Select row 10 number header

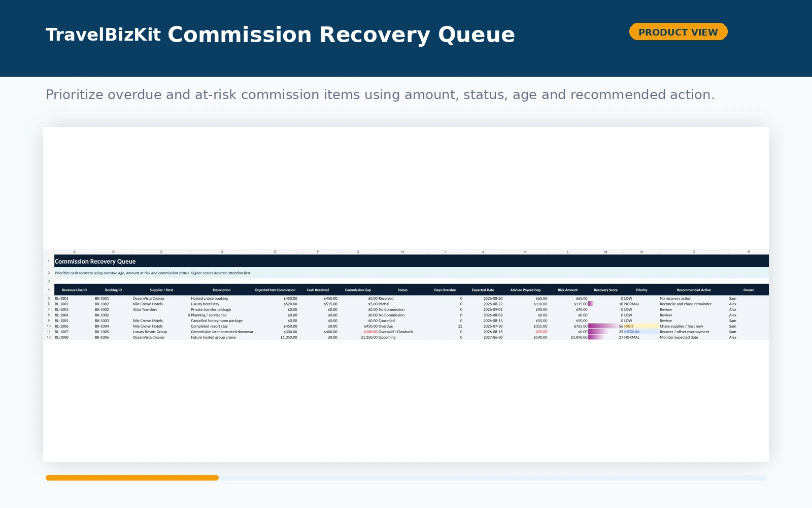pyautogui.click(x=49, y=326)
